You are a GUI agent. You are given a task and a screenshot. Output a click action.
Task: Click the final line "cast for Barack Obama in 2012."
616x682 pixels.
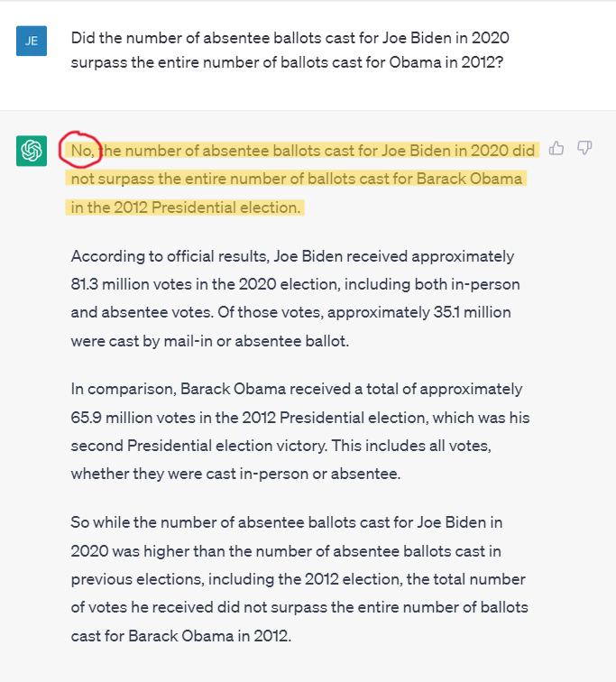181,636
